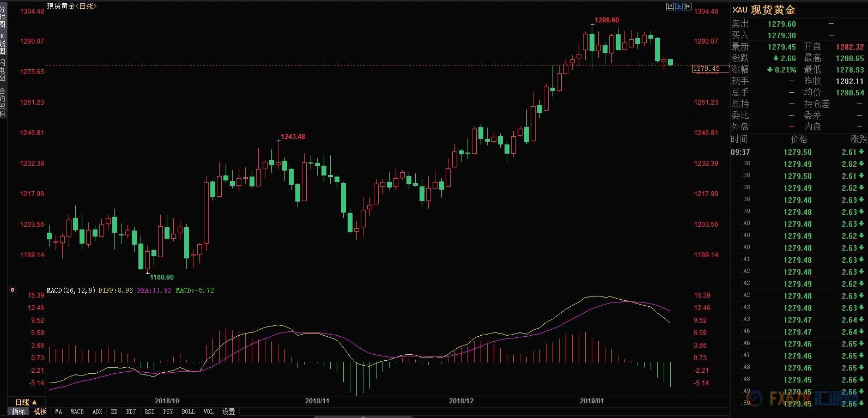Click the chart export arrow icon
The width and height of the screenshot is (868, 418).
pyautogui.click(x=687, y=7)
